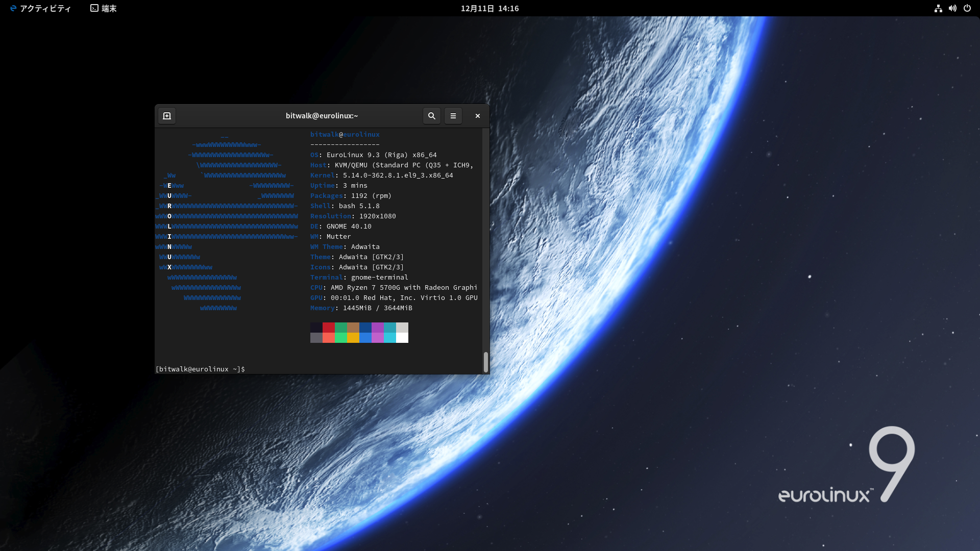Click the terminal scrollbar handle
Screen dimensions: 980x551
point(485,362)
